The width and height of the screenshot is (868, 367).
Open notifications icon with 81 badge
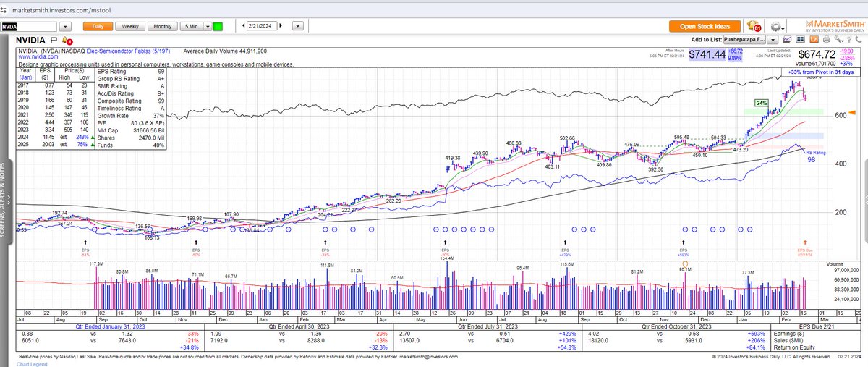coord(755,25)
